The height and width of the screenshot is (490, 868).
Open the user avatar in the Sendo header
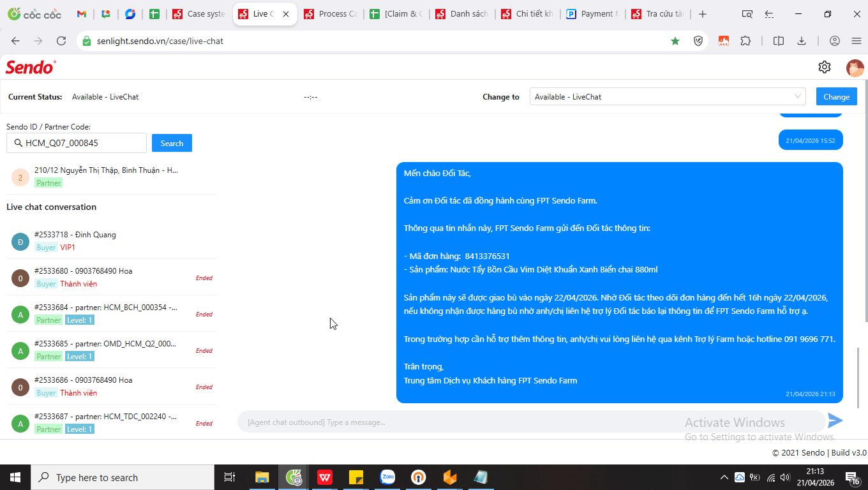click(855, 68)
